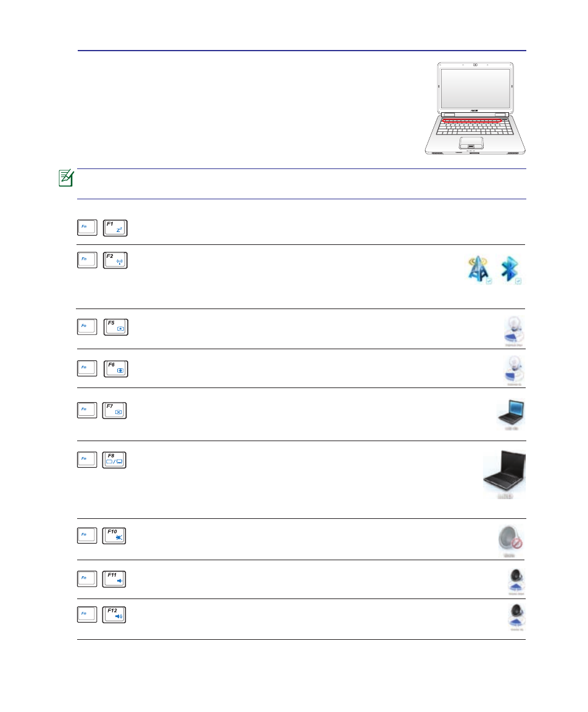Click the light bulb icon beside F5
The width and height of the screenshot is (588, 712).
514,331
